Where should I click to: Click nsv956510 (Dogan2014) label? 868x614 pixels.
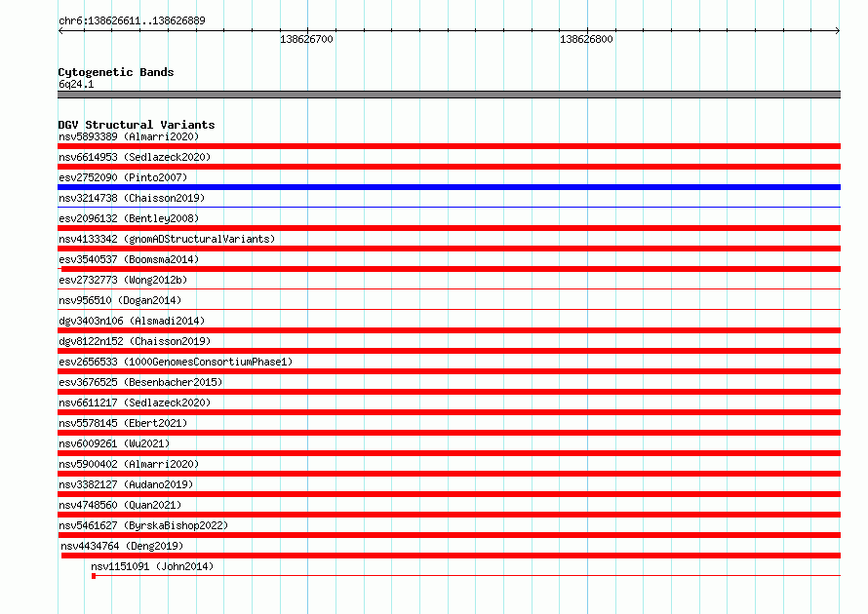pyautogui.click(x=120, y=300)
